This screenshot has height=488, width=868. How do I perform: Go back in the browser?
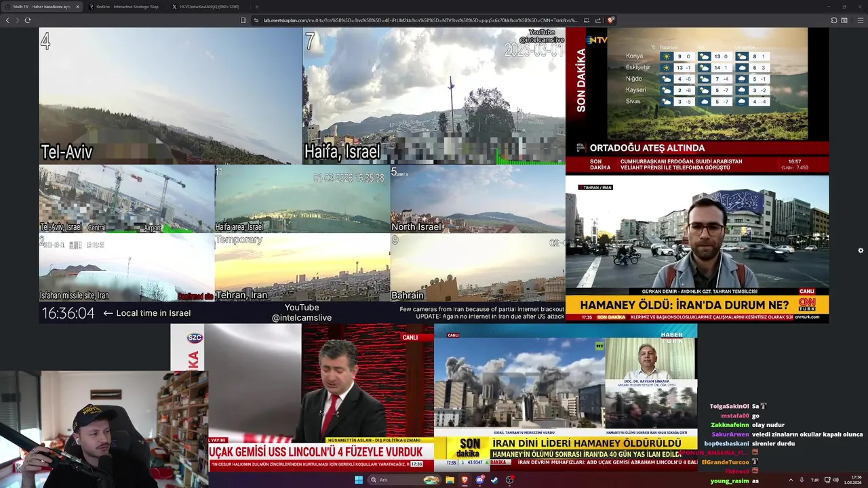(7, 20)
